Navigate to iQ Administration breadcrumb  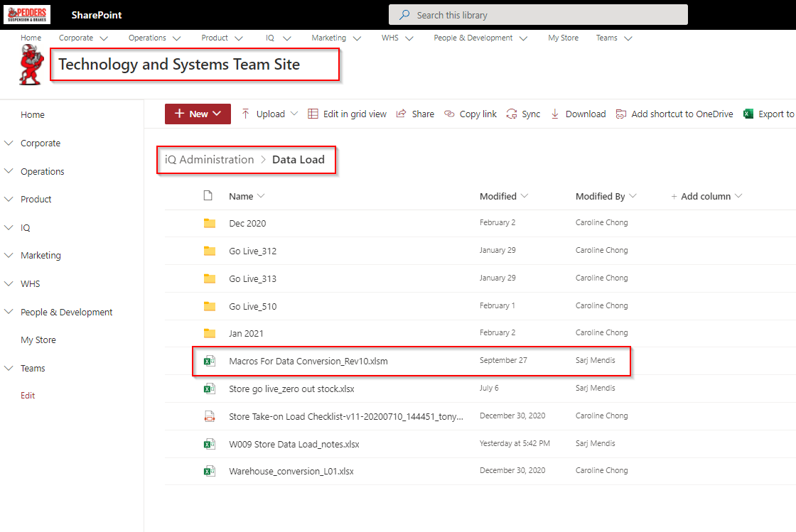(209, 159)
